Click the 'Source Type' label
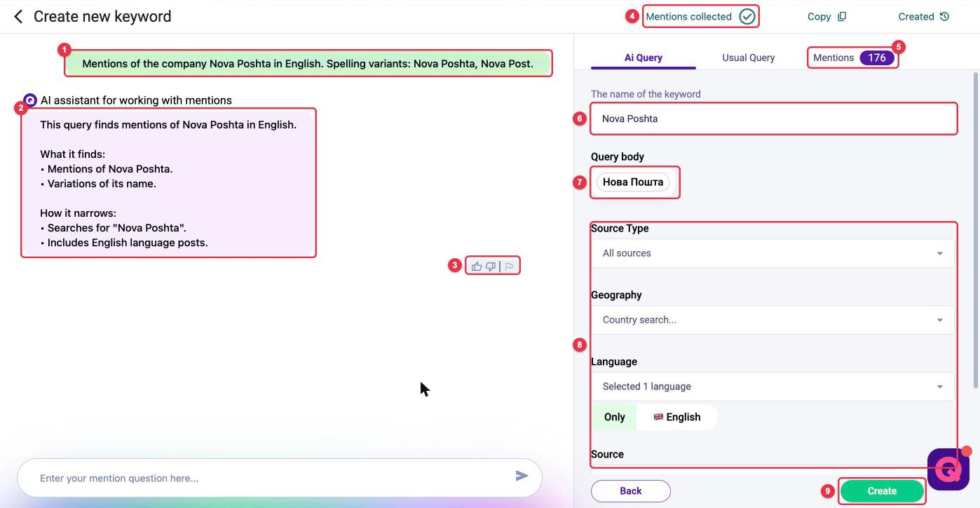 coord(620,228)
